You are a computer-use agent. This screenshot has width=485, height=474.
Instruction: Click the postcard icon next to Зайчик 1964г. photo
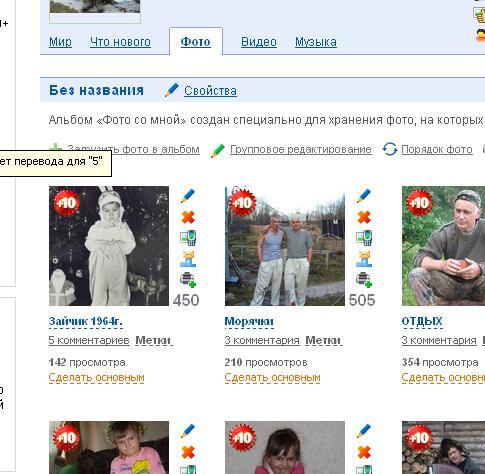point(188,259)
